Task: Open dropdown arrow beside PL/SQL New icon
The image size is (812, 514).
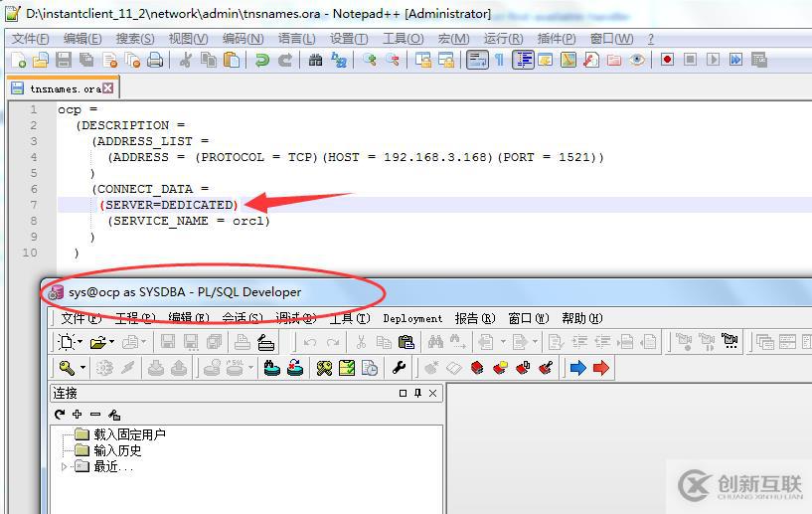Action: pyautogui.click(x=80, y=342)
